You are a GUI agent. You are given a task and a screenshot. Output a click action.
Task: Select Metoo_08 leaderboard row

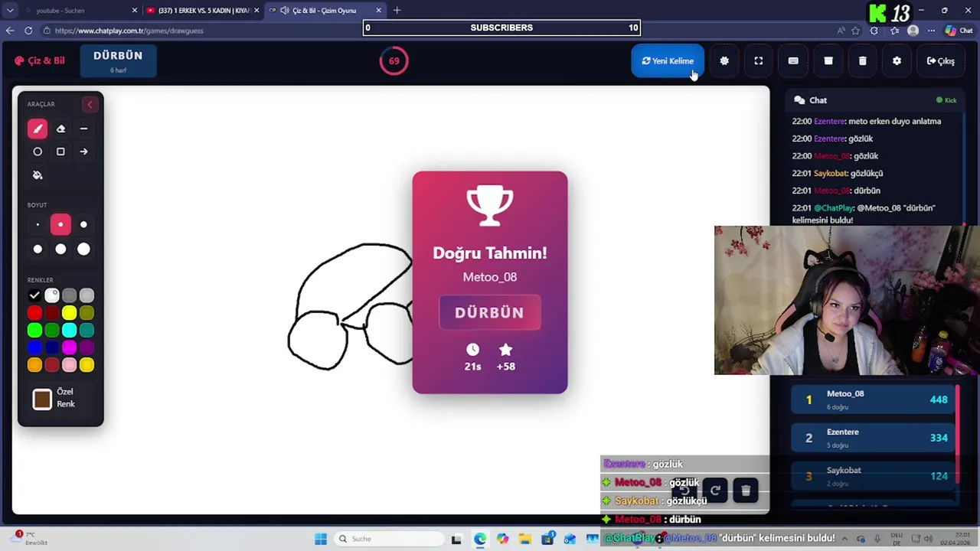click(x=873, y=399)
